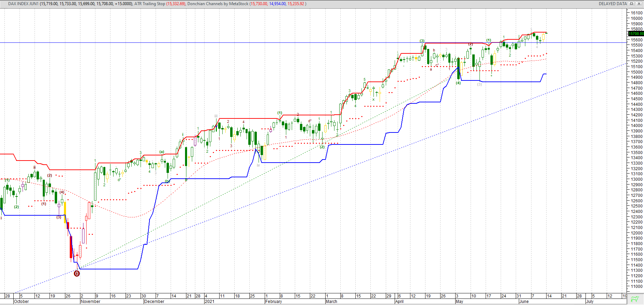
Task: Click the 11000 price axis label
Action: pos(636,287)
